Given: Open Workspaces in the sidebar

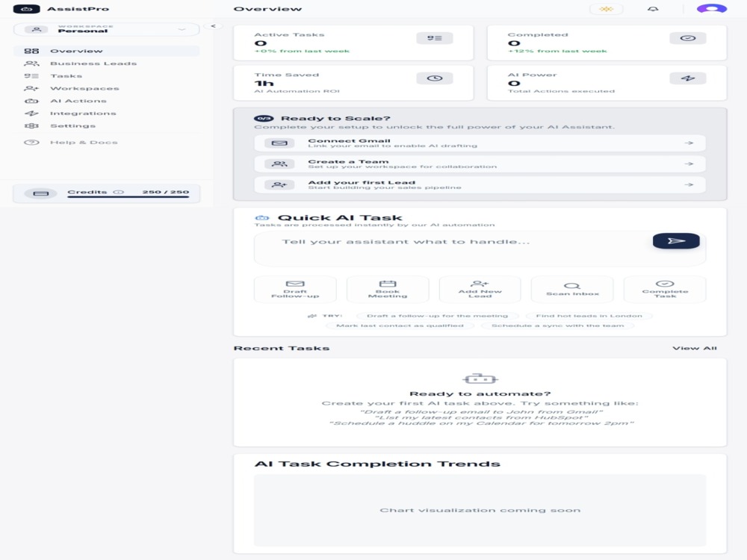Looking at the screenshot, I should (106, 88).
